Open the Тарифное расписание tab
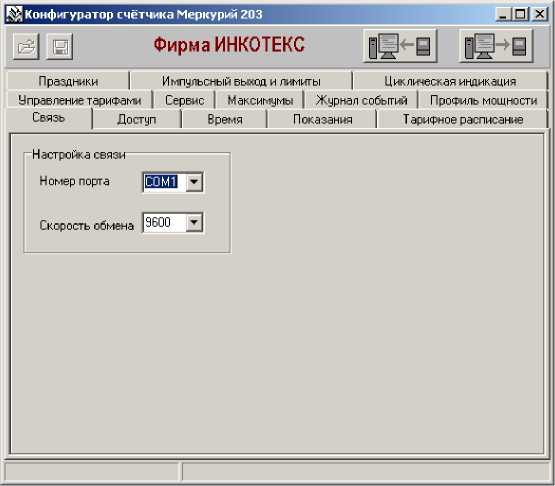This screenshot has width=555, height=486. click(x=463, y=119)
